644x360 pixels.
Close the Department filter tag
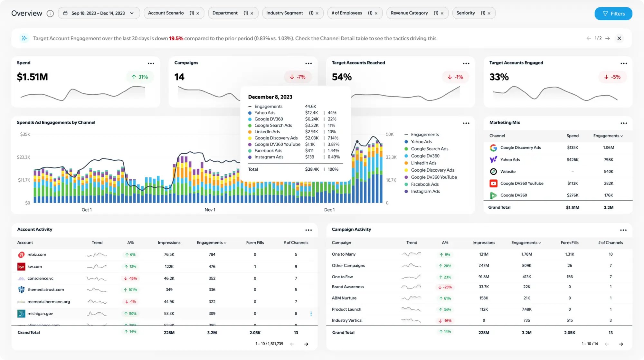(252, 13)
